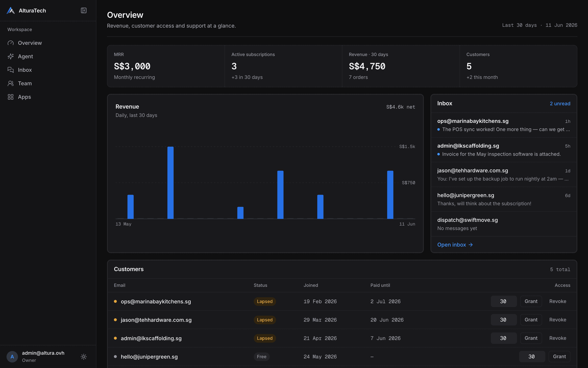Grant access to ops@marinabaykitchens.sg
The height and width of the screenshot is (368, 588).
[531, 301]
